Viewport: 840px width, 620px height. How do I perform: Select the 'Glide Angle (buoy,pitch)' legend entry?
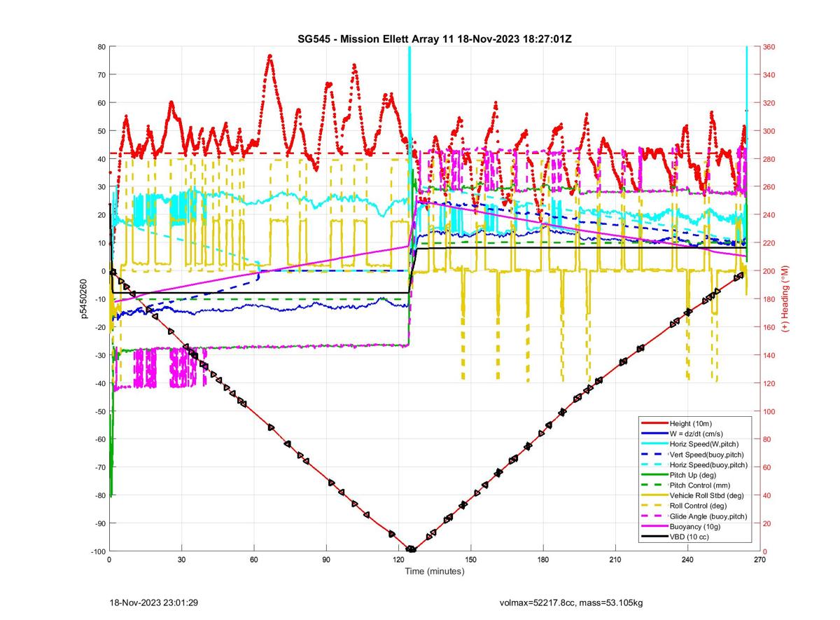coord(708,516)
